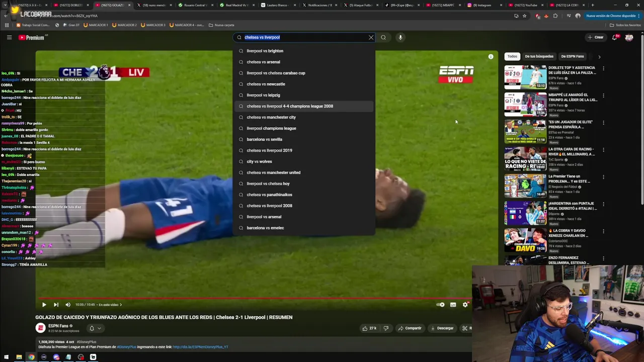644x362 pixels.
Task: Toggle subtitles in the player
Action: pos(453,305)
